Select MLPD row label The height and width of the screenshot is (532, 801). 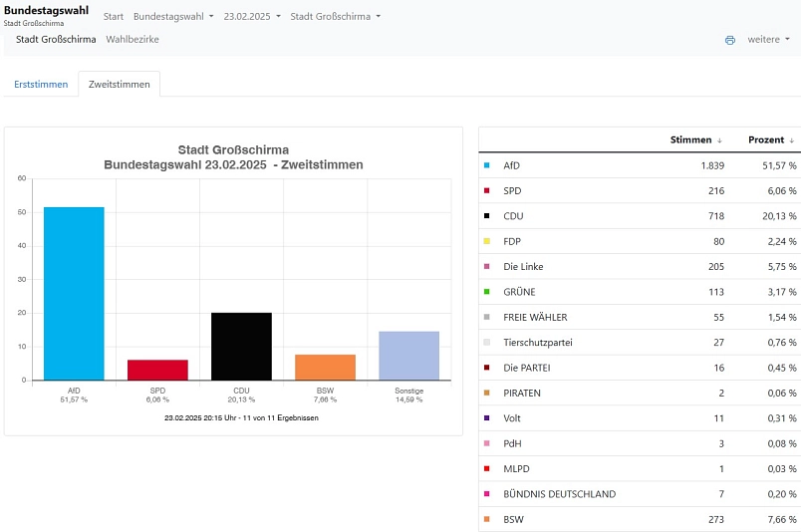(x=516, y=468)
